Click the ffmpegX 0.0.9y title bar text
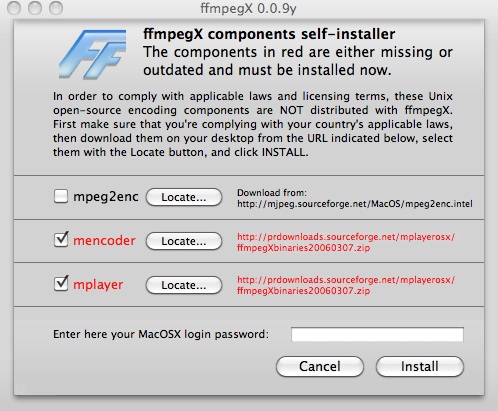Viewport: 498px width, 411px height. coord(248,8)
